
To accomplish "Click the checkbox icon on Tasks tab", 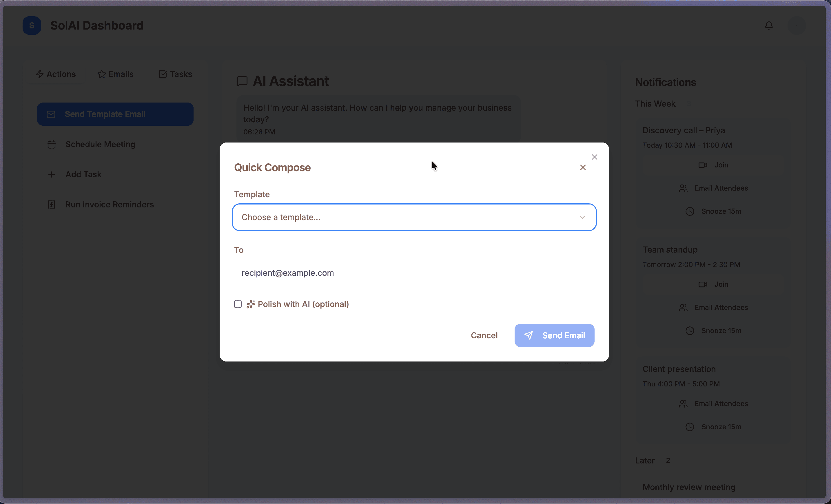I will [x=163, y=74].
